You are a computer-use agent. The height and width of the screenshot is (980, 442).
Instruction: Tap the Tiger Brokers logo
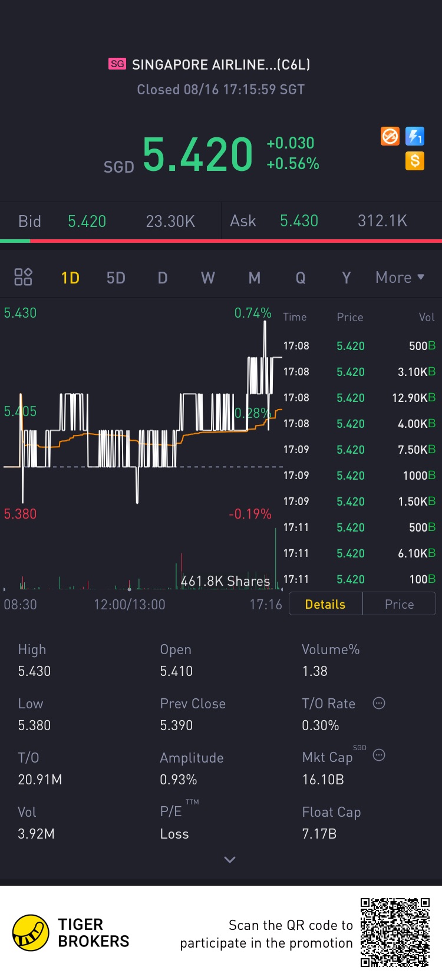(71, 933)
